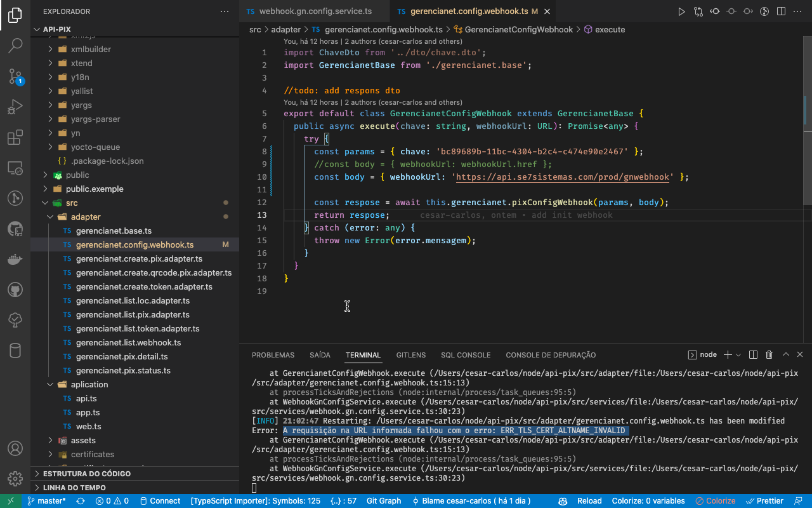Viewport: 812px width, 508px height.
Task: Maximize the panel with chevron up
Action: (x=786, y=355)
